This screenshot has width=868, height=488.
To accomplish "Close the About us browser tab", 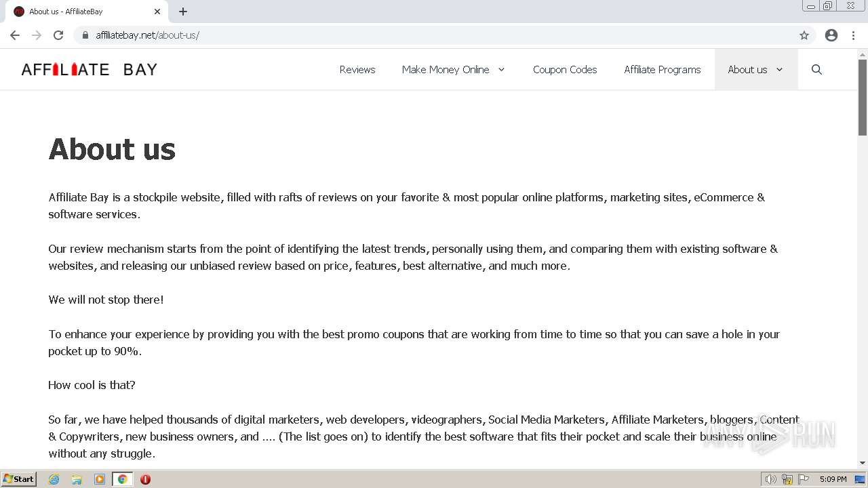I will 157,12.
